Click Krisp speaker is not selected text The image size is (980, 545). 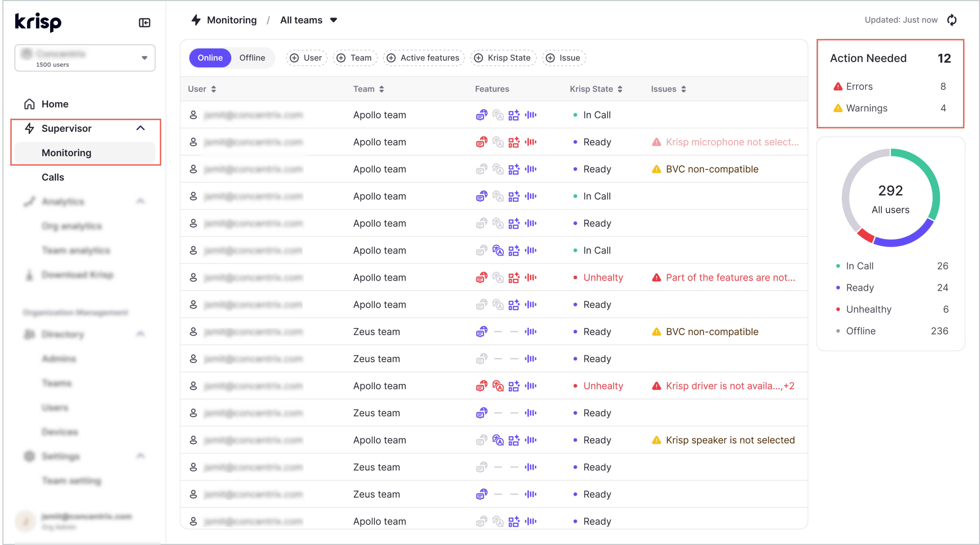730,440
